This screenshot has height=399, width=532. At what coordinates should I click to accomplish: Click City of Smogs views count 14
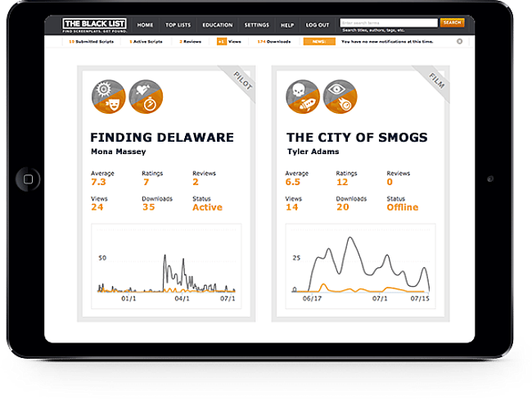(292, 207)
